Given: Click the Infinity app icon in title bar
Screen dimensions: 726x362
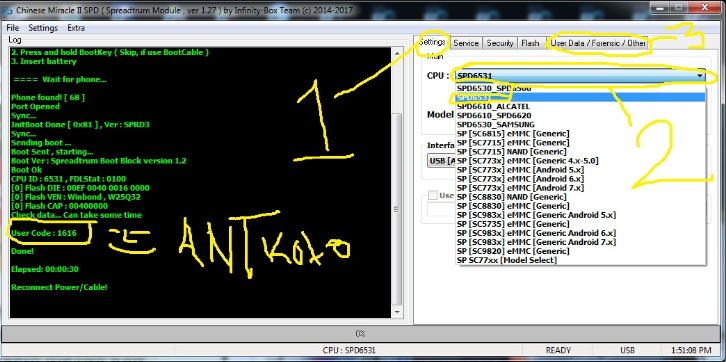Looking at the screenshot, I should tap(7, 10).
